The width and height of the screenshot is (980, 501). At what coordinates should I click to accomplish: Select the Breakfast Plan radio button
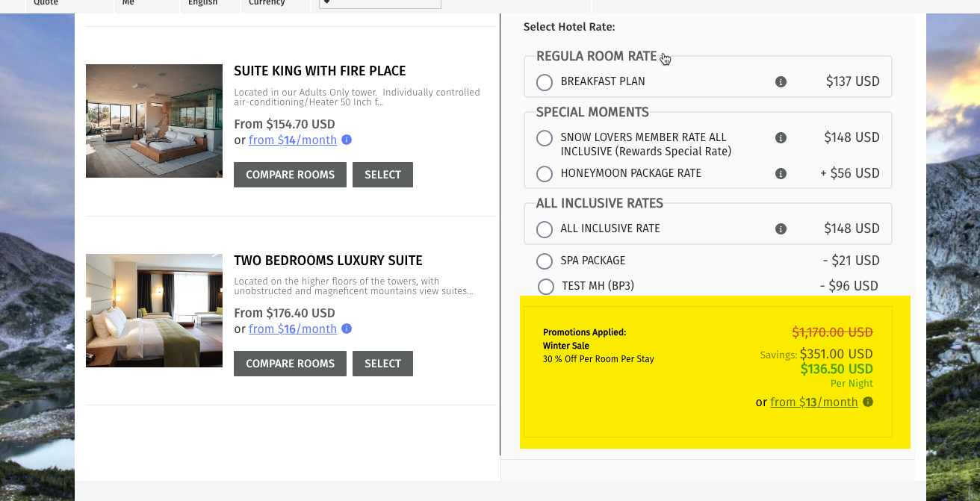tap(545, 82)
